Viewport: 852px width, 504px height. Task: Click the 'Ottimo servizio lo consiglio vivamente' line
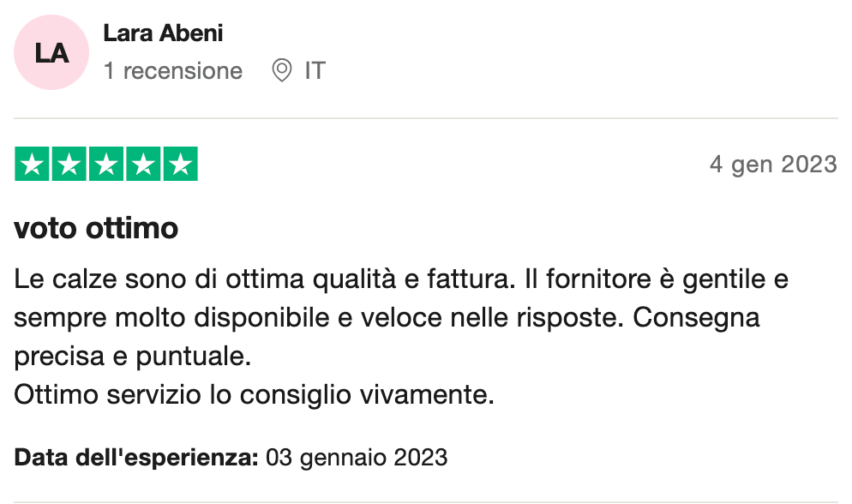[x=254, y=394]
